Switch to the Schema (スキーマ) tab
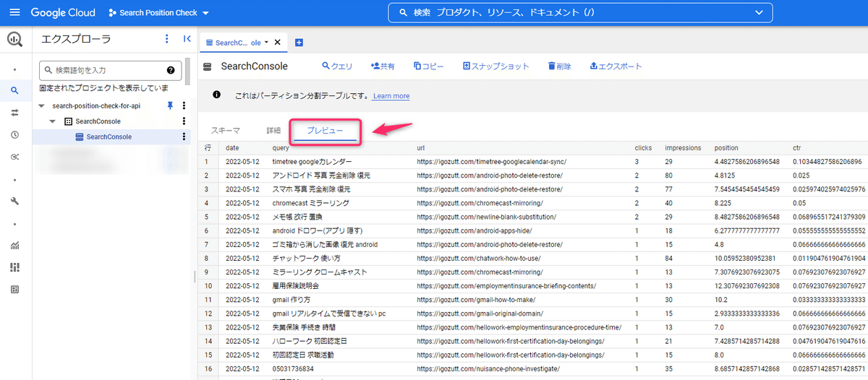Screen dimensions: 868x380 coord(226,131)
